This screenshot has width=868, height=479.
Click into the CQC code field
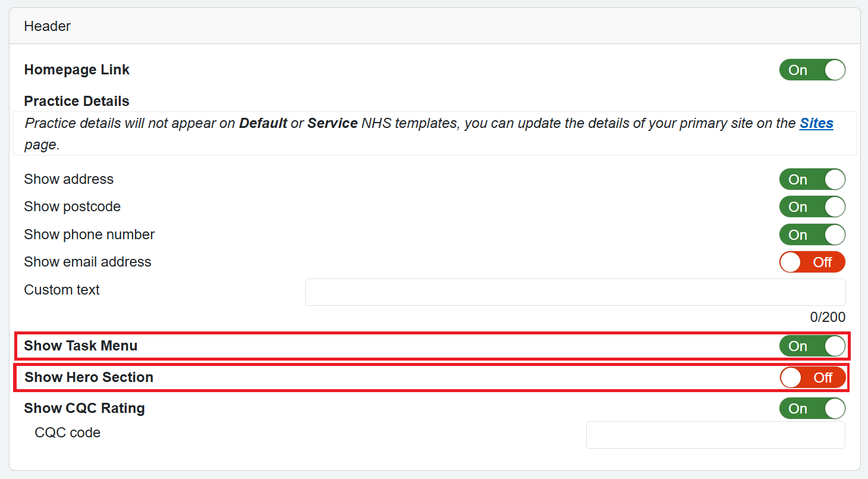[x=715, y=435]
